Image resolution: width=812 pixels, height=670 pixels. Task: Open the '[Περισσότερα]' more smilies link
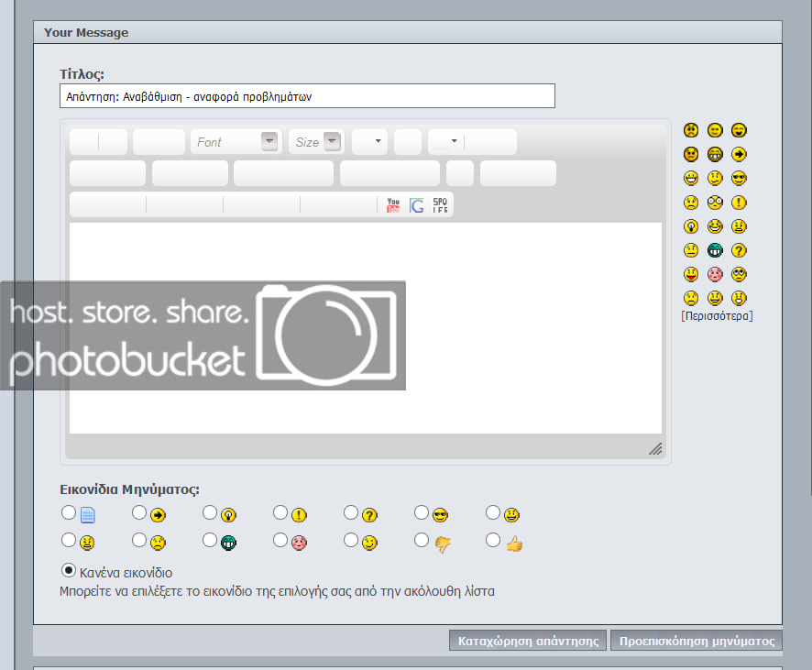(x=717, y=316)
